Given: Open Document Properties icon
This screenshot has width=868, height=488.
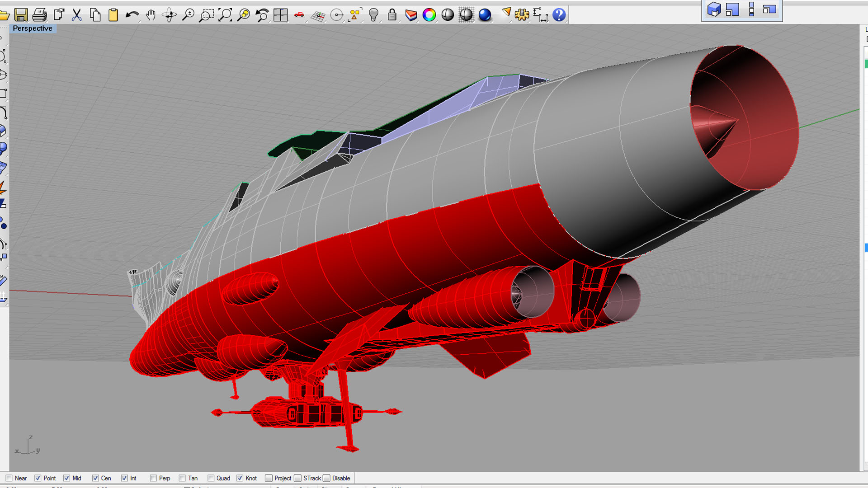Looking at the screenshot, I should (x=59, y=15).
